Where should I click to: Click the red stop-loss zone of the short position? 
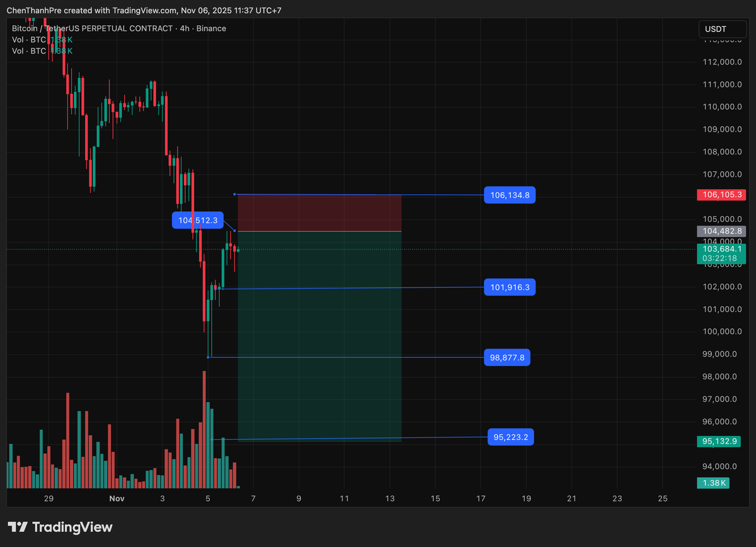319,213
